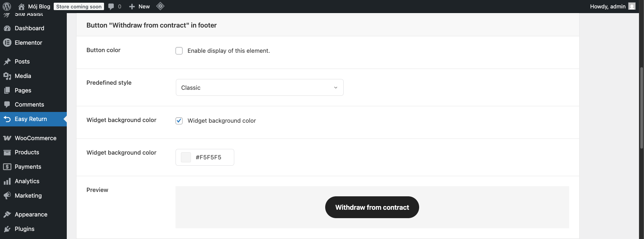Click the Posts pin icon
Screen dimensions: 644x239
click(x=7, y=62)
